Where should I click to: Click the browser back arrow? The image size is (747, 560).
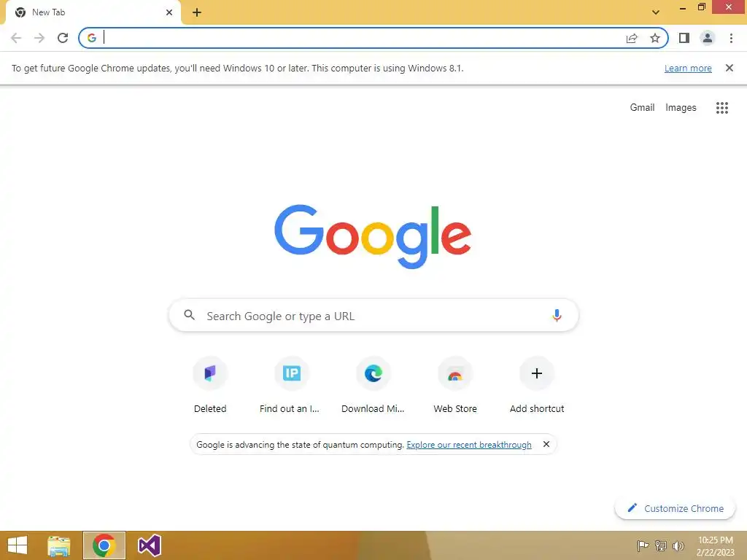click(16, 38)
